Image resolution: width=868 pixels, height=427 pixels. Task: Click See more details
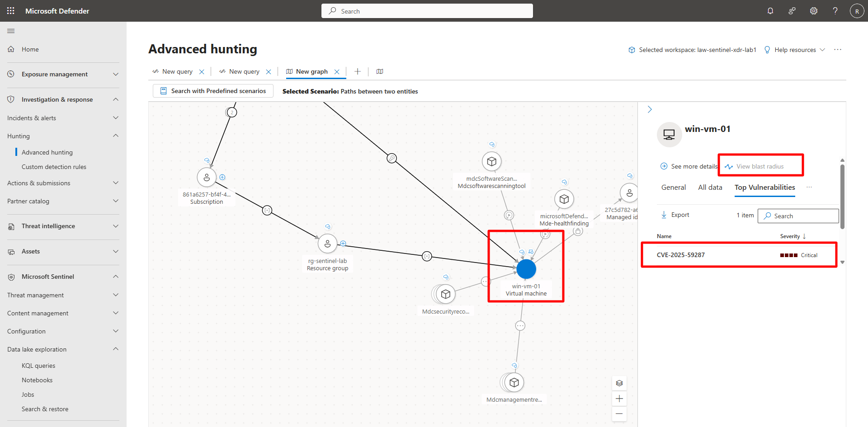(x=689, y=166)
